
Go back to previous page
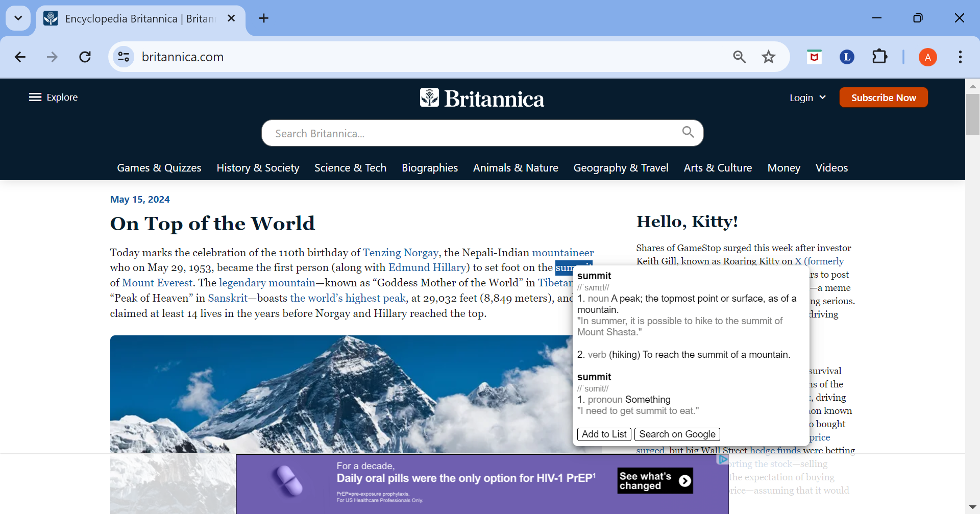point(20,57)
